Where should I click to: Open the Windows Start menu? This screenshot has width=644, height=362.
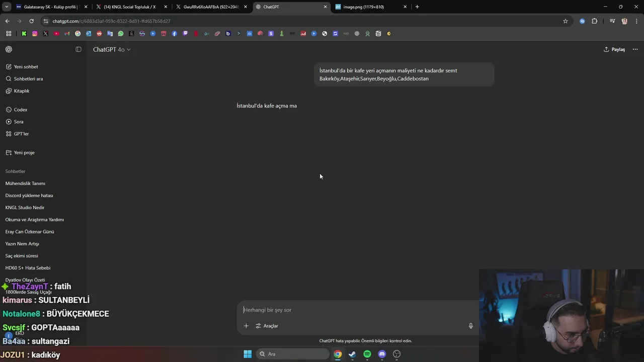click(248, 354)
